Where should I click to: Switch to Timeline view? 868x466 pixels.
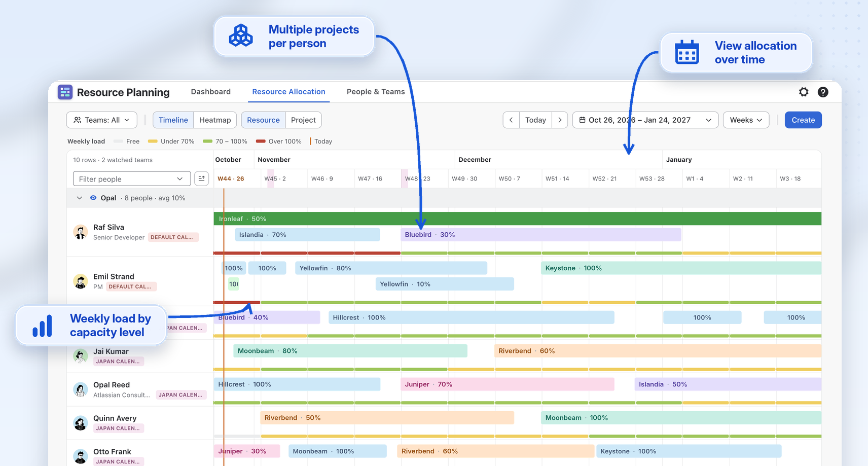pyautogui.click(x=173, y=120)
